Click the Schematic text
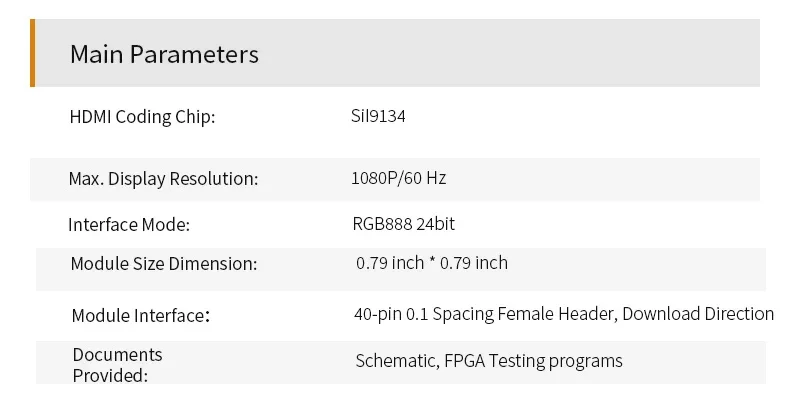Screen dimensions: 790x408 (394, 361)
